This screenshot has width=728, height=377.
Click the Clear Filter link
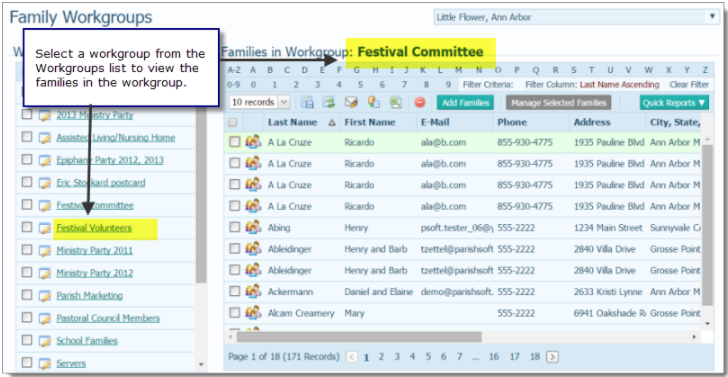[689, 85]
